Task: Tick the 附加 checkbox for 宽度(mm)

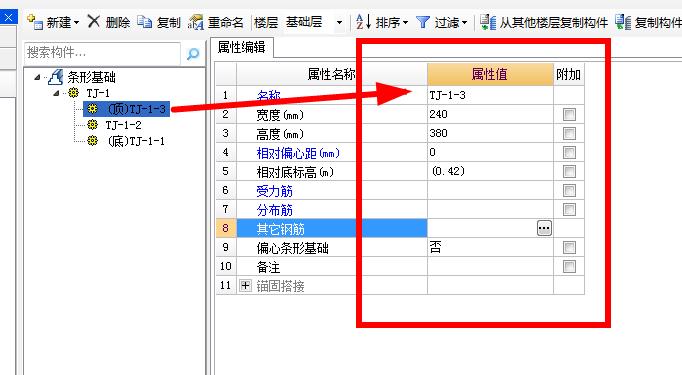Action: (x=569, y=114)
